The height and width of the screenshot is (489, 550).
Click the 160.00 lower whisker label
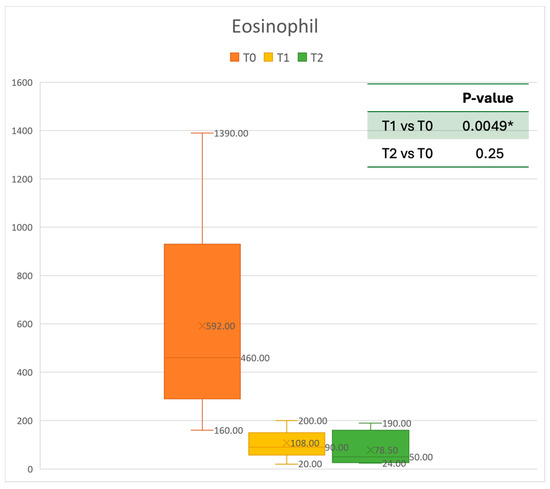[x=228, y=431]
